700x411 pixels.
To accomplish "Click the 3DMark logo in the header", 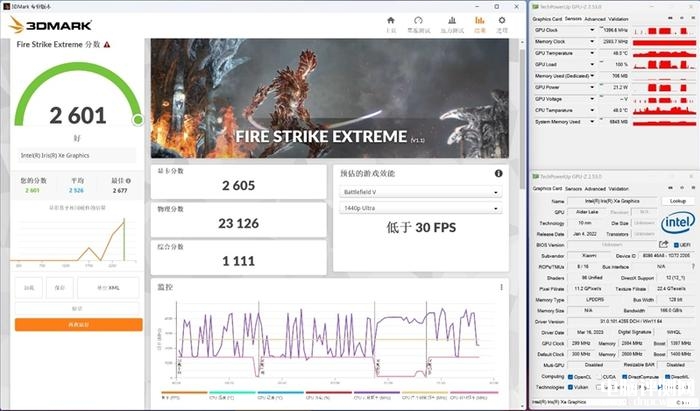I will point(50,25).
